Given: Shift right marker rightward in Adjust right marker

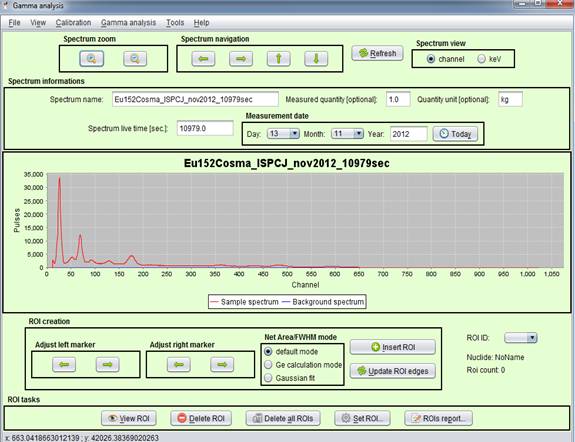Looking at the screenshot, I should tap(222, 365).
